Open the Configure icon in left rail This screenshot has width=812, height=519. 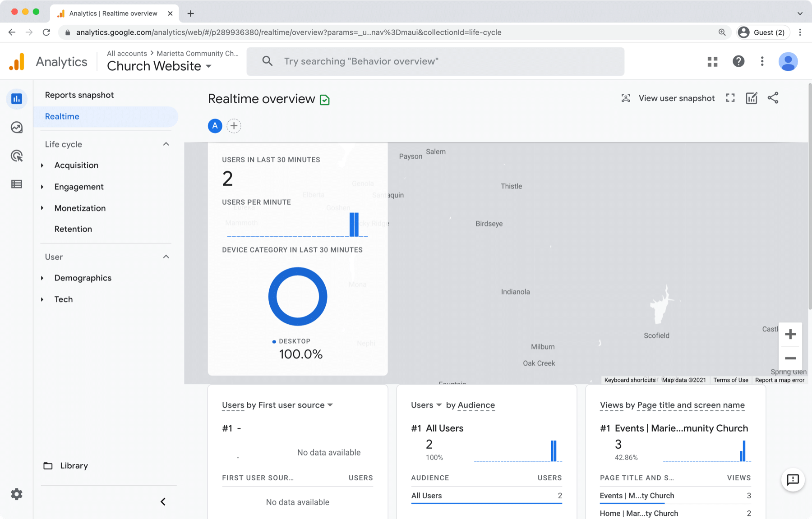point(17,184)
